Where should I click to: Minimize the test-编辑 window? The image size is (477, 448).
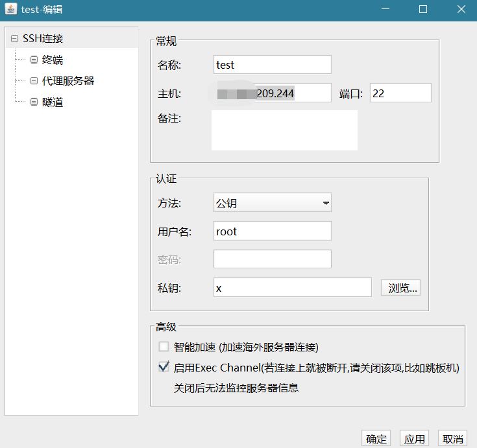coord(385,9)
